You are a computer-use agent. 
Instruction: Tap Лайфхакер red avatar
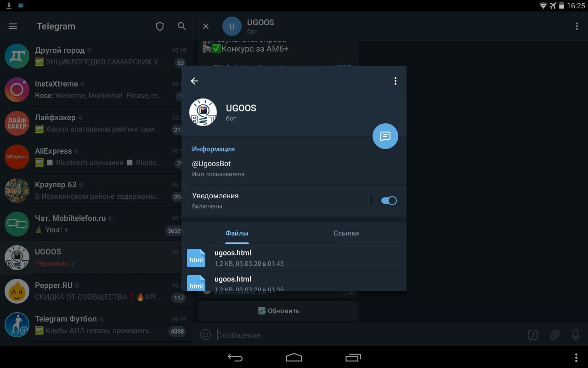pyautogui.click(x=17, y=123)
